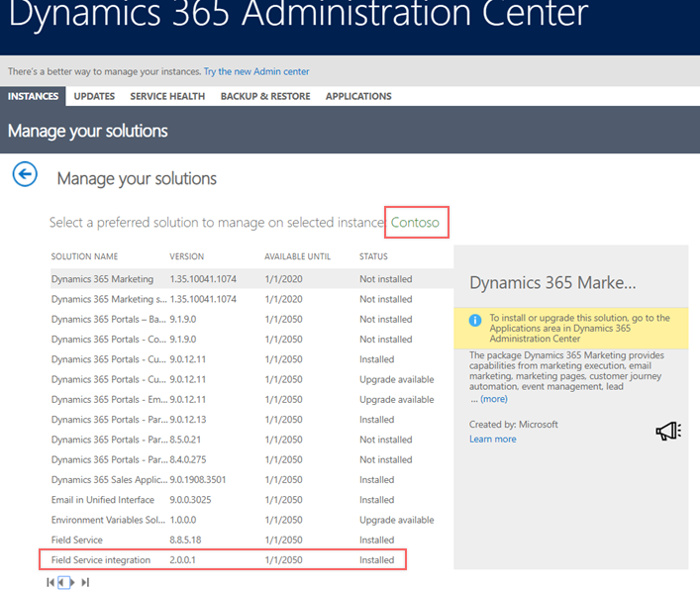Screen dimensions: 700x591
Task: Expand description with the (more) link
Action: (x=493, y=399)
